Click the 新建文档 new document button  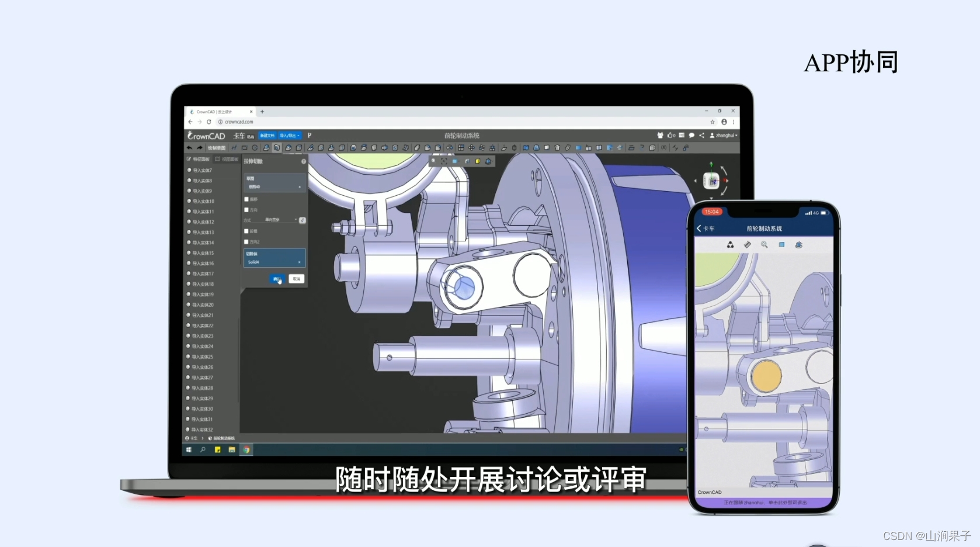[x=267, y=136]
